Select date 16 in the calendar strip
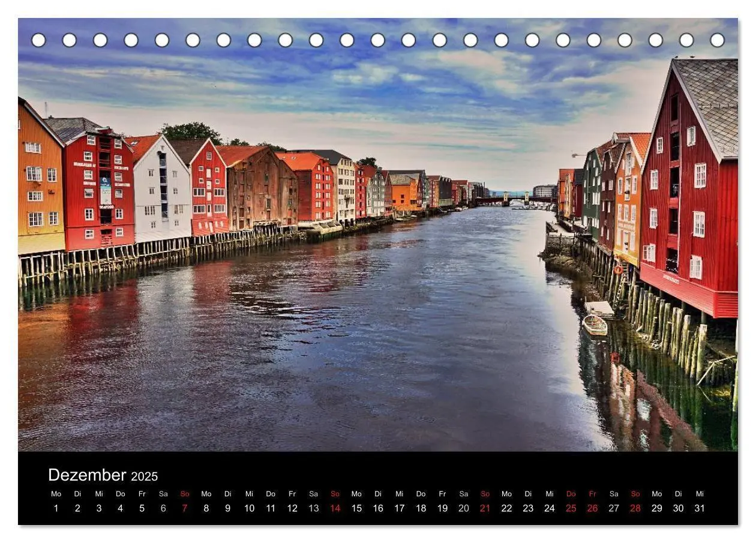756x543 pixels. (378, 508)
